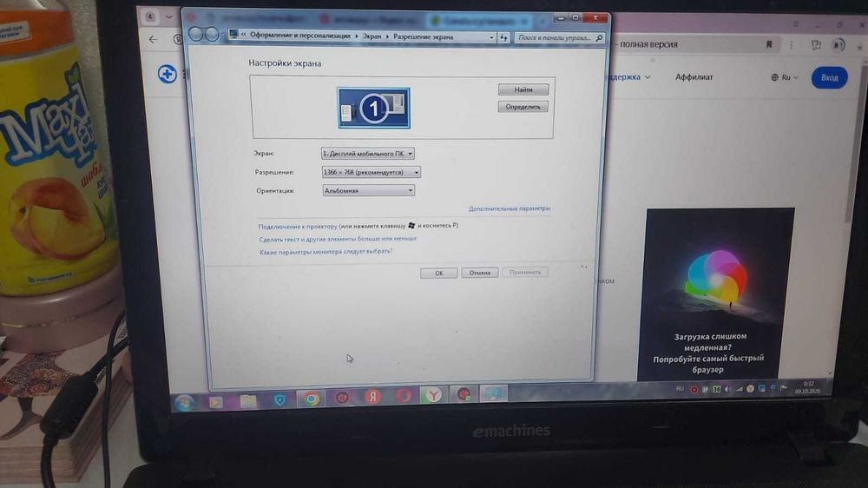Open the Opera taskbar icon

pos(404,396)
